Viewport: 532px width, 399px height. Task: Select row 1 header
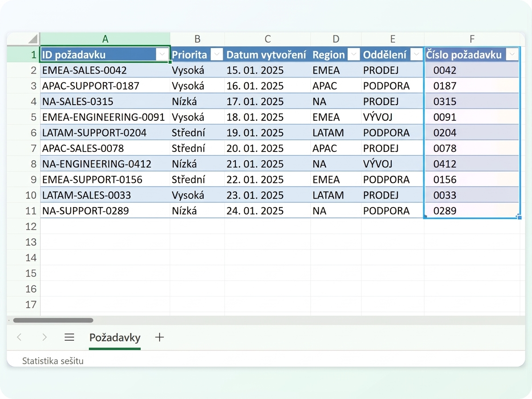pos(24,54)
